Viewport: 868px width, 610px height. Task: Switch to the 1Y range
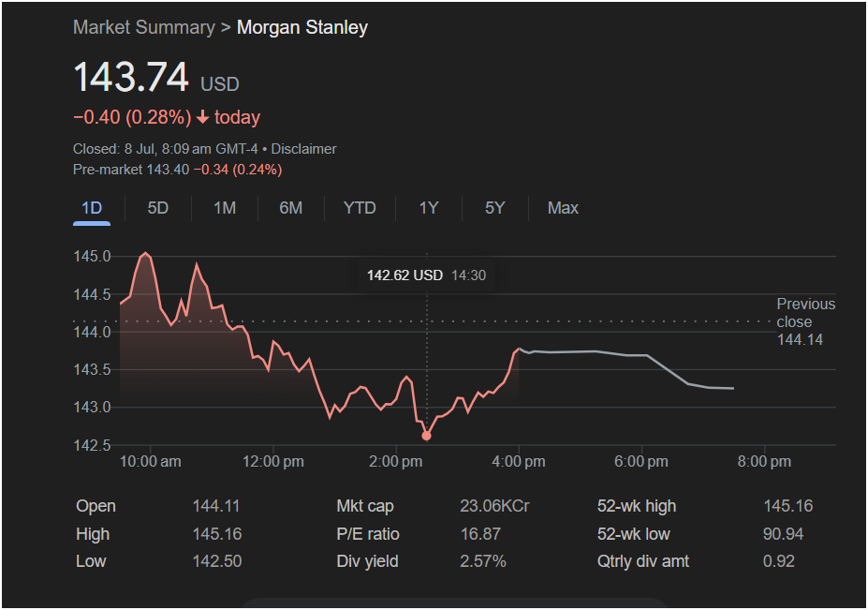click(429, 208)
